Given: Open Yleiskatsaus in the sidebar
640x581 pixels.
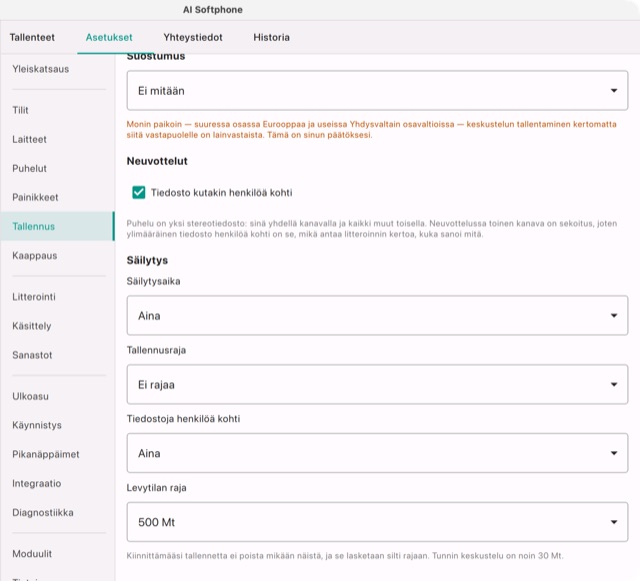Looking at the screenshot, I should click(57, 69).
